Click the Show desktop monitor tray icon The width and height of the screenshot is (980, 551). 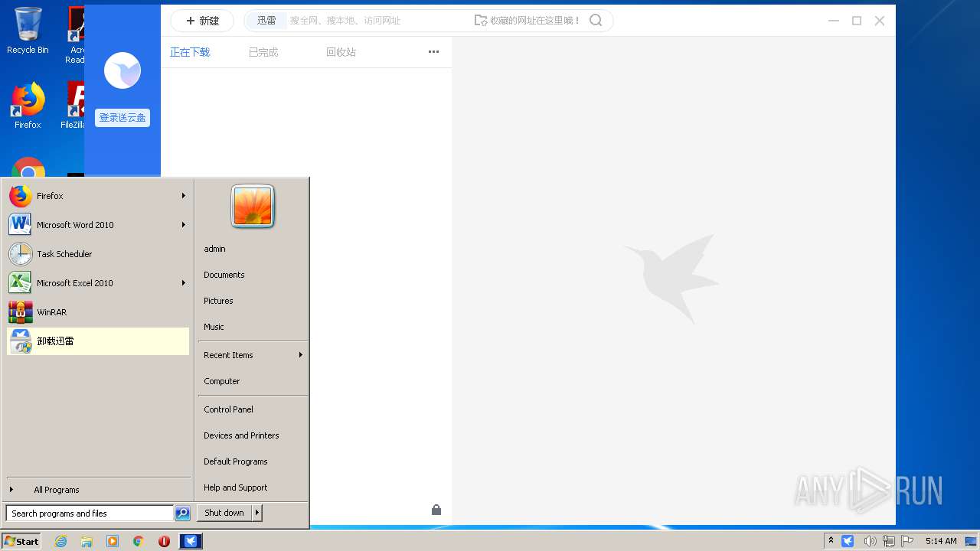tap(971, 541)
